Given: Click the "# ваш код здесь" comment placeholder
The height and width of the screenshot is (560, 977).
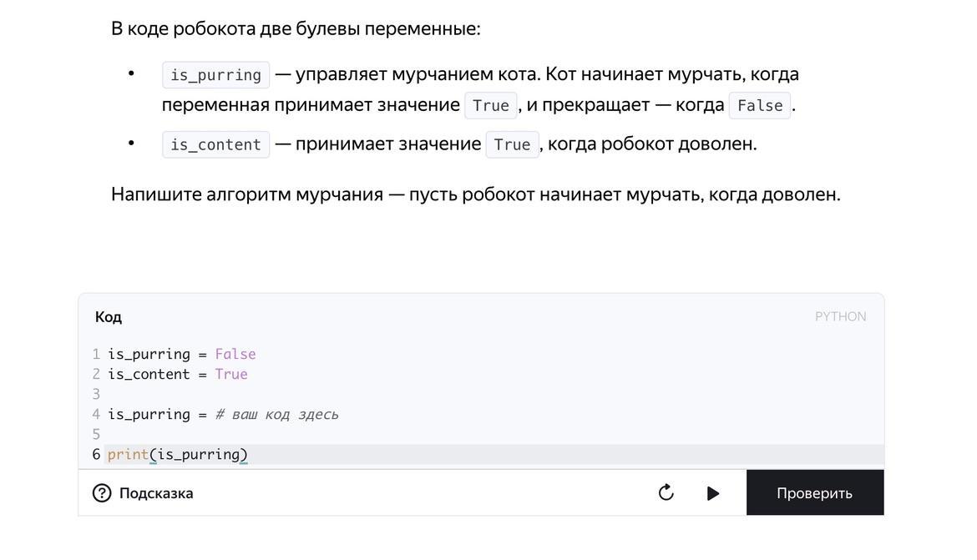Looking at the screenshot, I should [x=276, y=415].
